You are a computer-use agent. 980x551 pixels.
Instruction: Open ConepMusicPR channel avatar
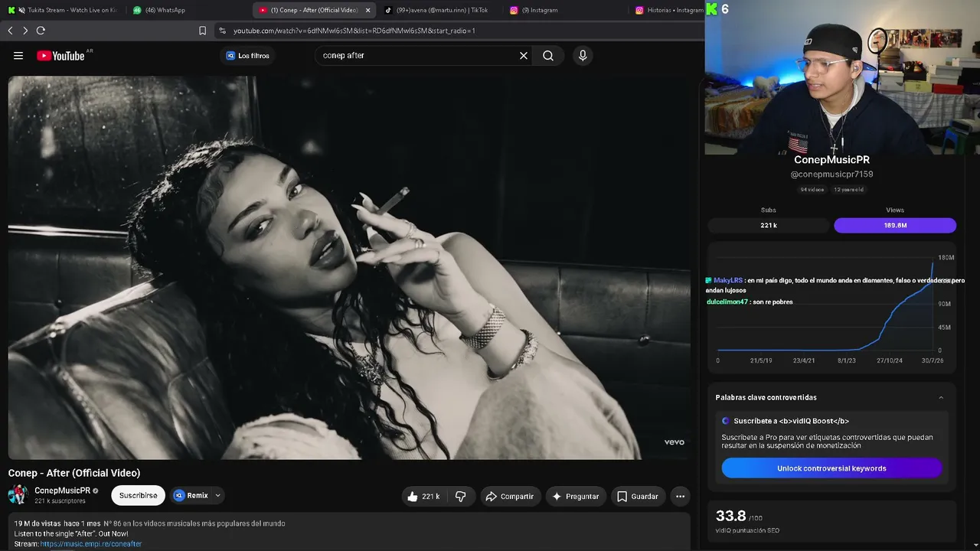(18, 495)
